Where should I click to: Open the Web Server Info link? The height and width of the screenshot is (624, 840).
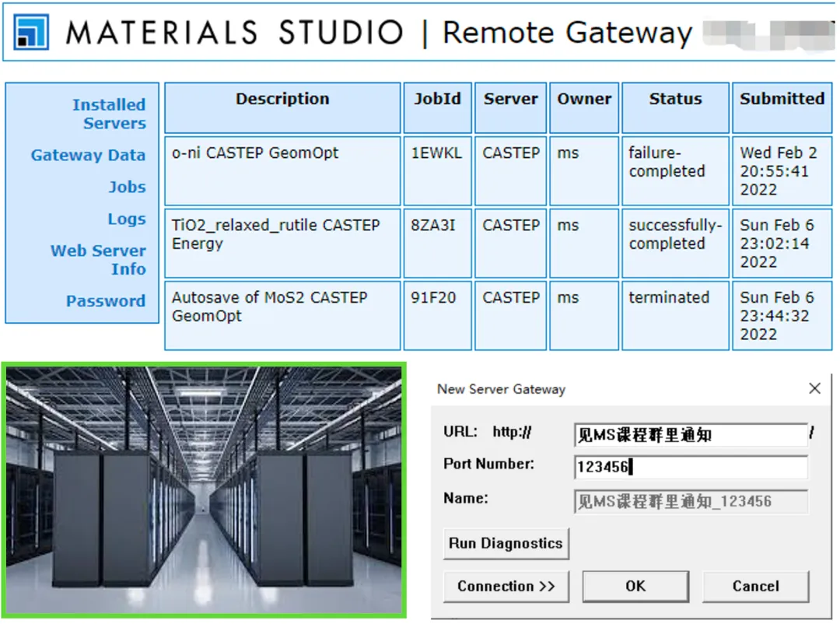[x=98, y=259]
